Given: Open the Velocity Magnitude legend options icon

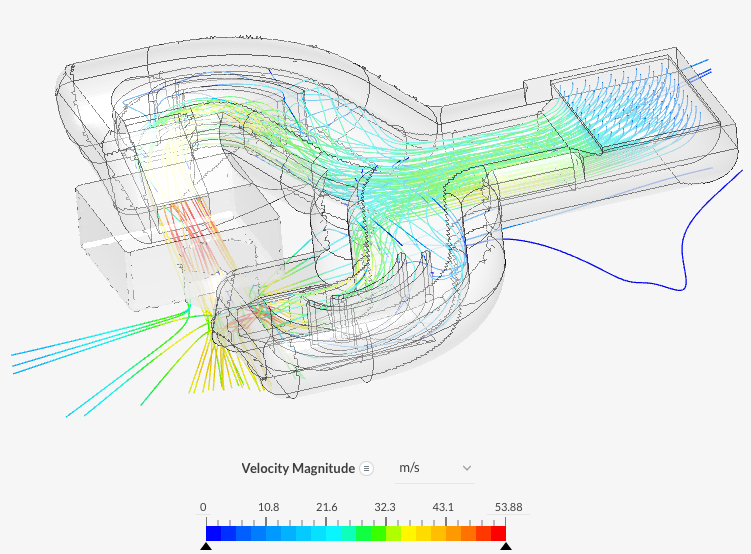Looking at the screenshot, I should [366, 468].
